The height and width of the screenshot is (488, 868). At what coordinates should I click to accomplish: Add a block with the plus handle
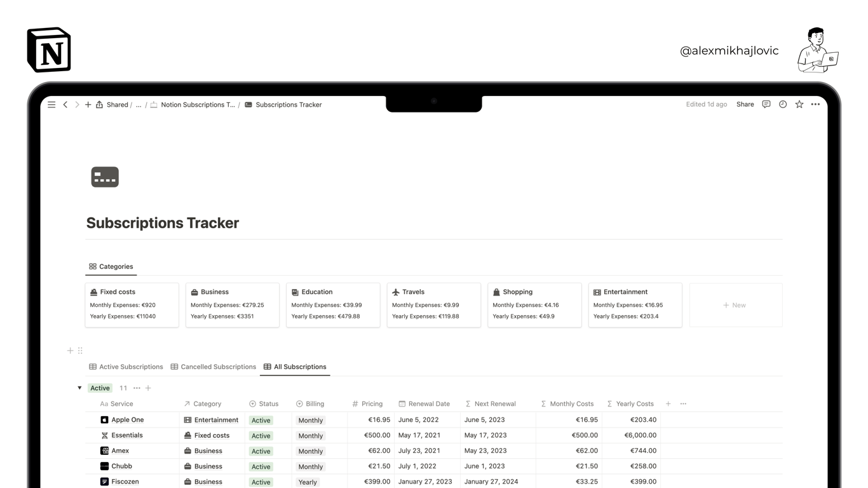(70, 350)
